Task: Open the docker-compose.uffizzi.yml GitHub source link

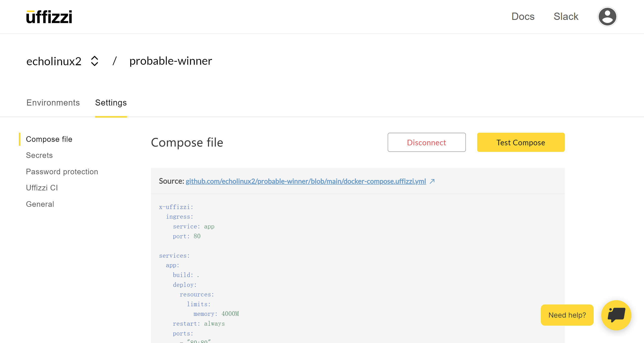Action: point(306,181)
